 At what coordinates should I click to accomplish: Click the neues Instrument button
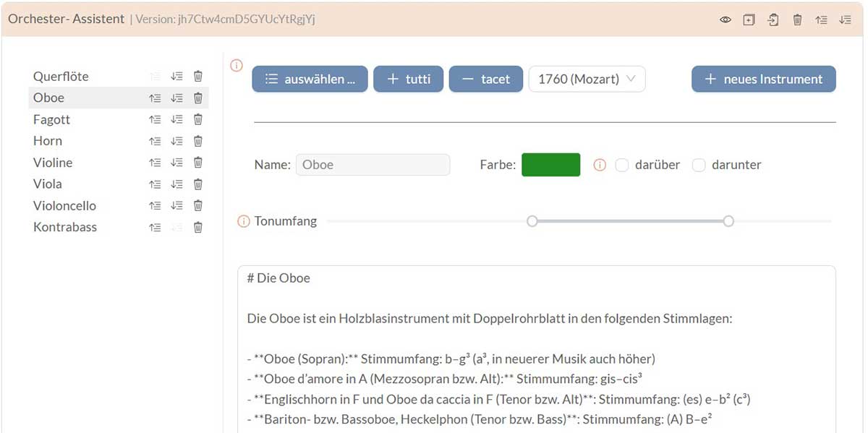[x=763, y=80]
